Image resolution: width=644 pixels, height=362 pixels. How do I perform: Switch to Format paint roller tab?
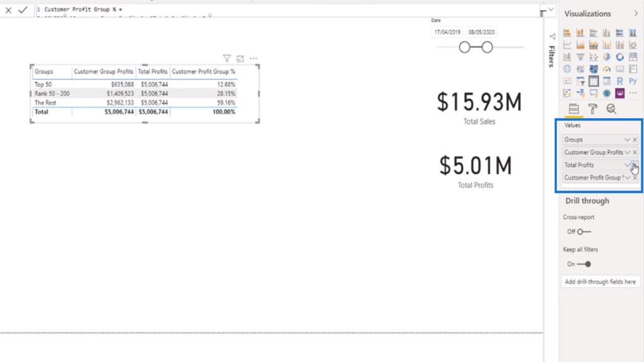pyautogui.click(x=592, y=109)
